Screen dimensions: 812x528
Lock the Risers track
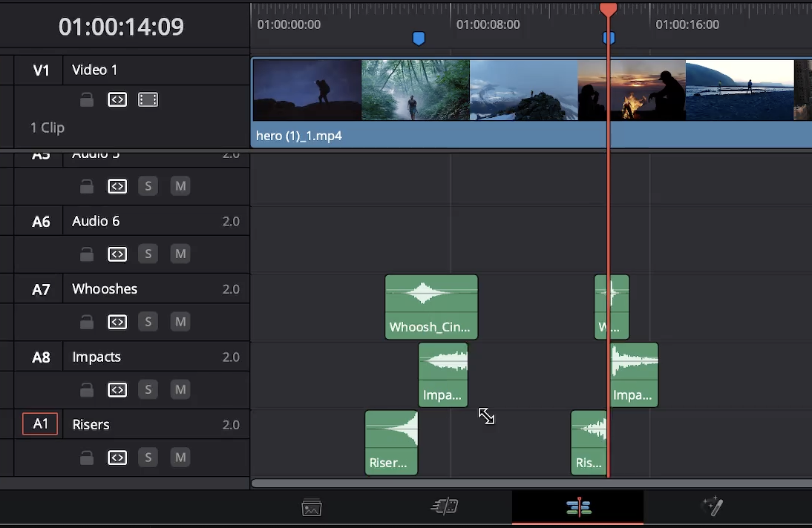87,458
